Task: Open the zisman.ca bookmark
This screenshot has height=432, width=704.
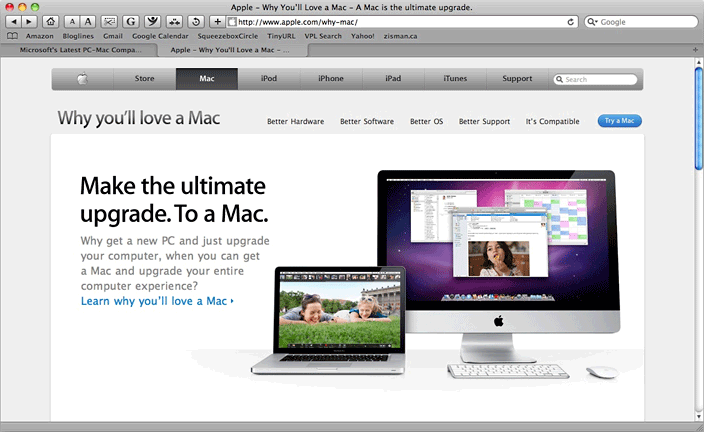Action: tap(400, 36)
